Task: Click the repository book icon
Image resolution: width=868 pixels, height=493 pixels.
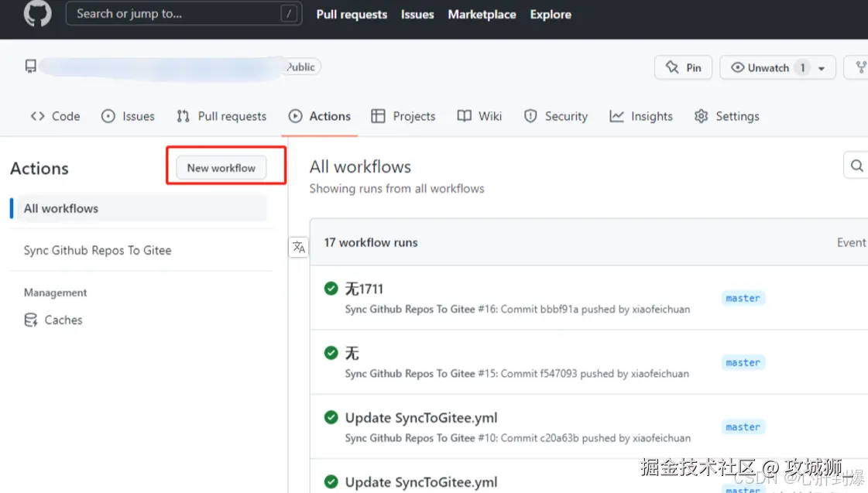Action: (30, 67)
